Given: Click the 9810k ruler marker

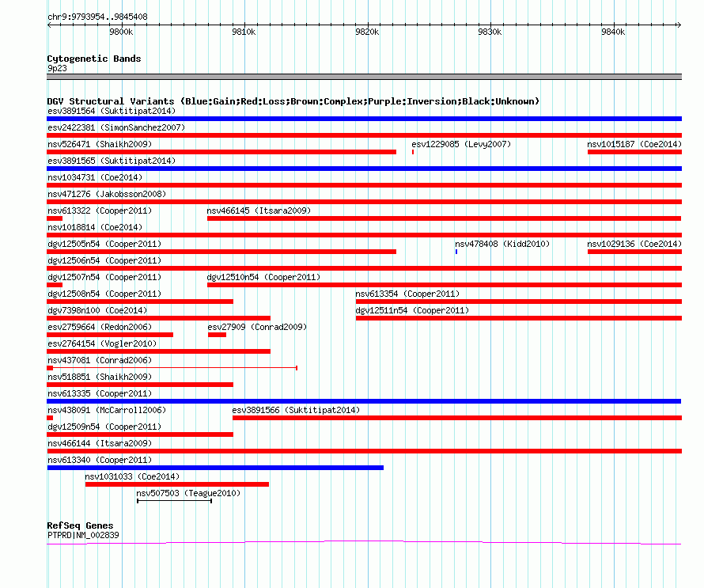Looking at the screenshot, I should coord(244,32).
